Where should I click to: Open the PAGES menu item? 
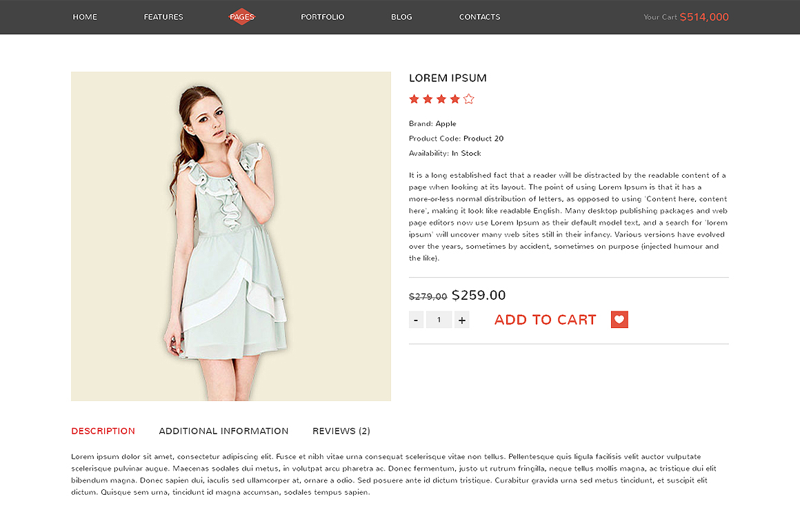click(242, 17)
